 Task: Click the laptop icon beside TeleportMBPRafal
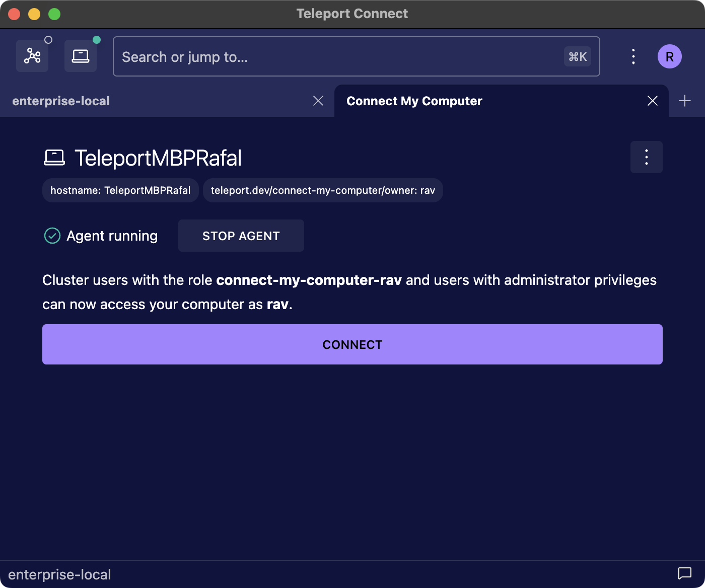54,158
